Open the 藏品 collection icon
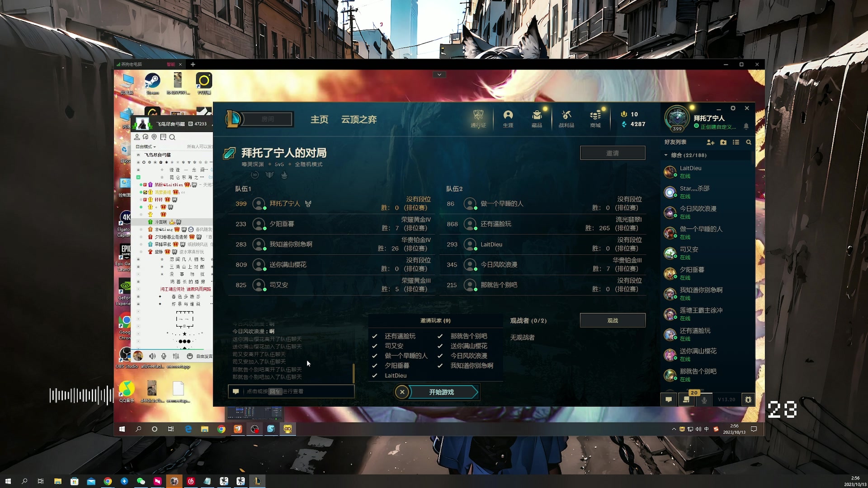 pyautogui.click(x=537, y=118)
